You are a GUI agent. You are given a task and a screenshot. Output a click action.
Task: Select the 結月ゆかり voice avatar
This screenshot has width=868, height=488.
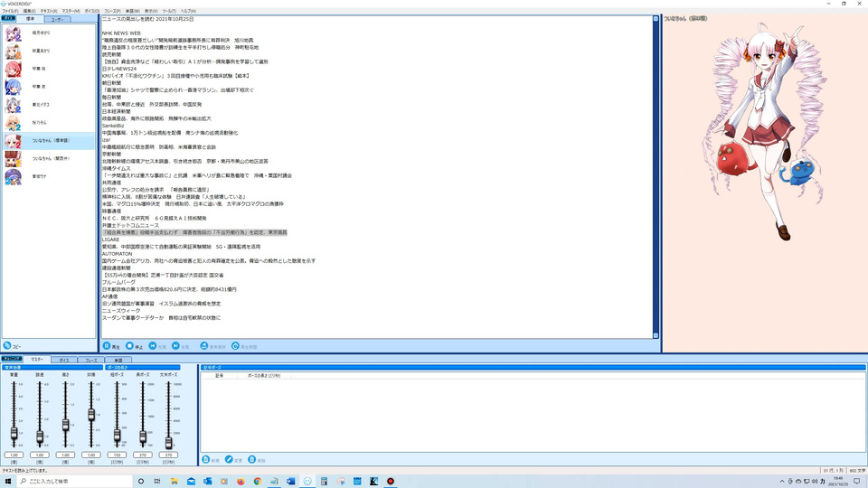coord(13,33)
